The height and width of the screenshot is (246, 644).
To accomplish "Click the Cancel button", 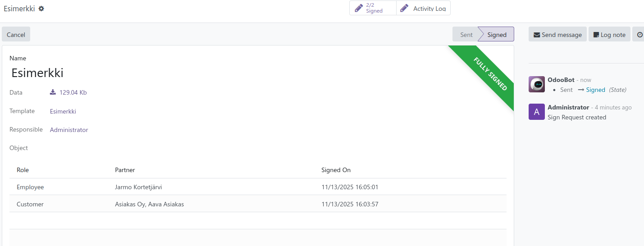I will point(16,35).
